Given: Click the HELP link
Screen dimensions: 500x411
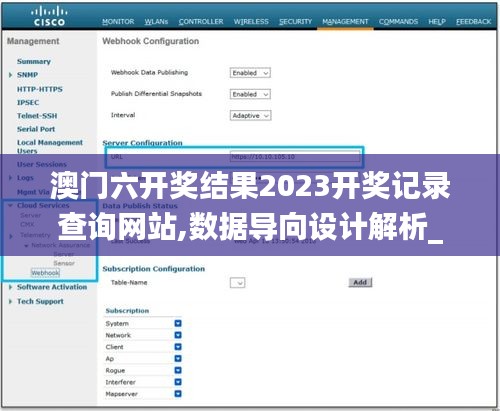Looking at the screenshot, I should tap(437, 22).
